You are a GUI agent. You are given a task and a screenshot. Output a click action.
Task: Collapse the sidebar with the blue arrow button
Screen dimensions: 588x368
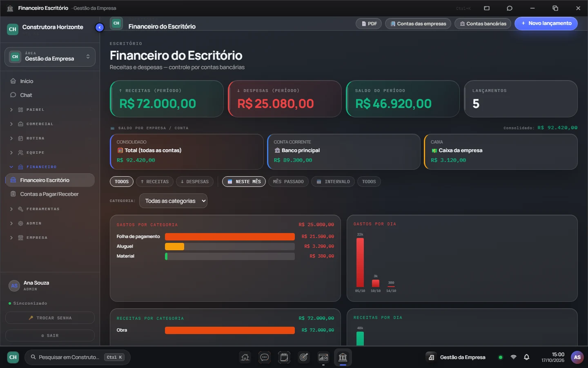[x=100, y=27]
